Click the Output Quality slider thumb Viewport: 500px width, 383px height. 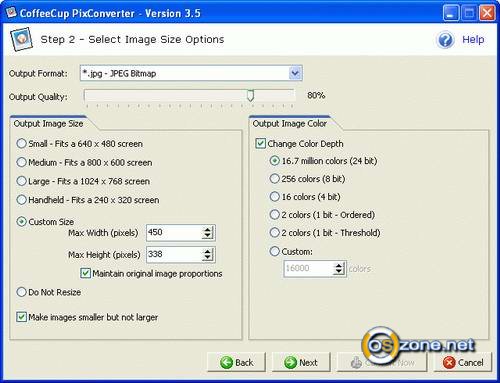[x=250, y=95]
